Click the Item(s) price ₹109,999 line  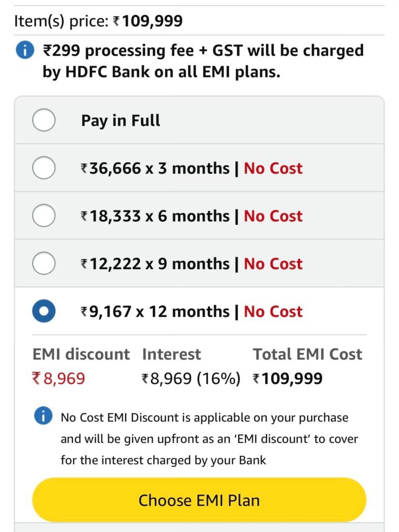pos(99,21)
